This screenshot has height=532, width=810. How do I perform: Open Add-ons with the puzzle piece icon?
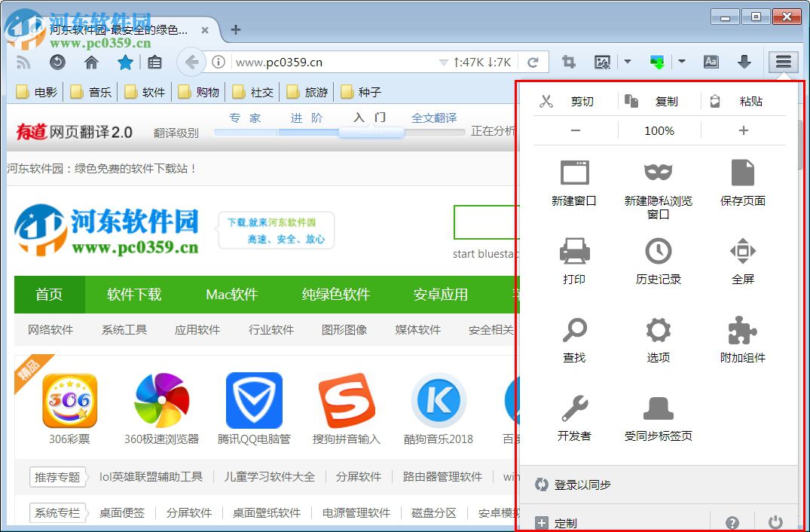click(x=741, y=330)
